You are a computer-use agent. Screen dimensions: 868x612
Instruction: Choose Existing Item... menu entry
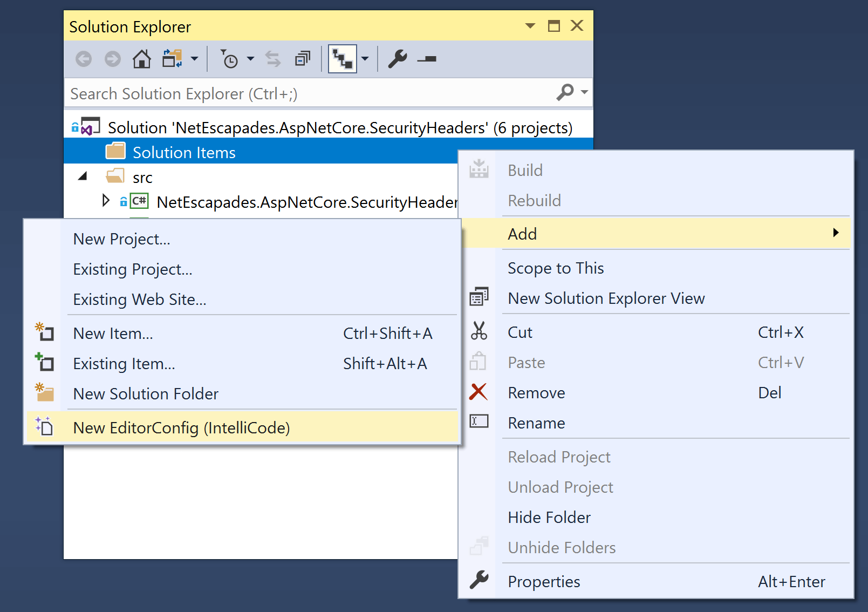[242, 364]
